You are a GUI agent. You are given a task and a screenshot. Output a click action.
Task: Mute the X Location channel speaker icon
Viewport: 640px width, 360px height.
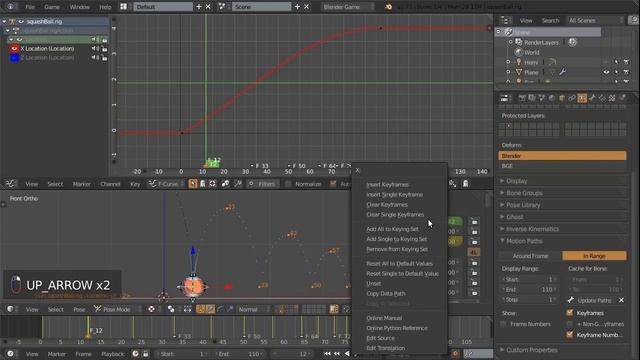point(95,49)
